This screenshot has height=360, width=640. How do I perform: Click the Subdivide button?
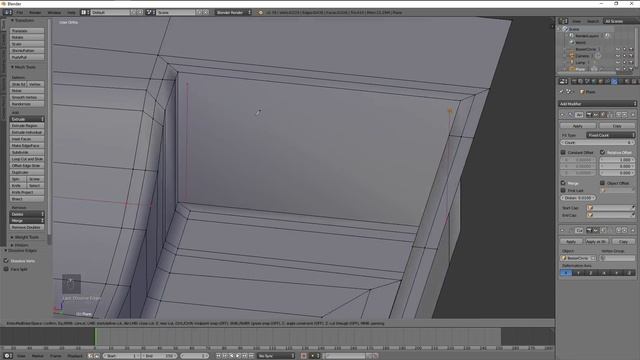(27, 152)
